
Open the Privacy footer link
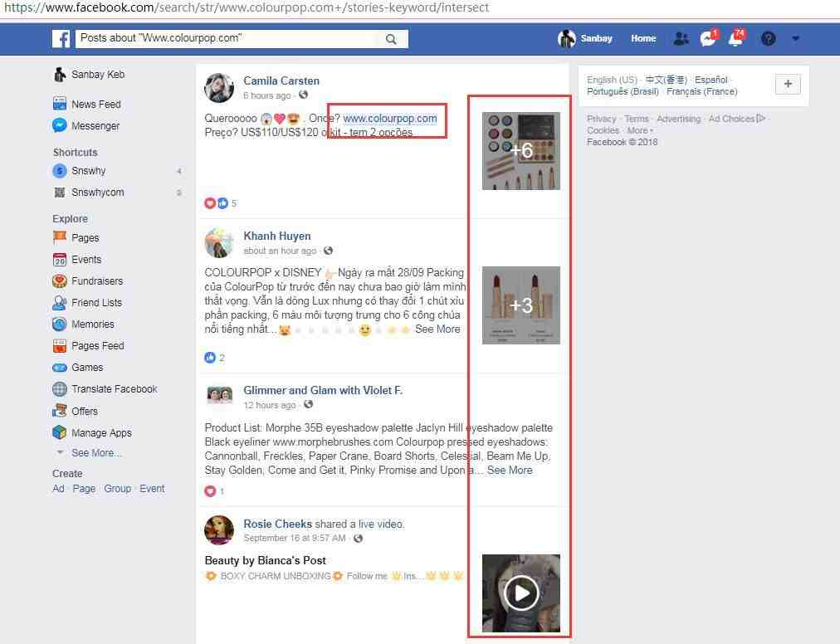[x=601, y=119]
